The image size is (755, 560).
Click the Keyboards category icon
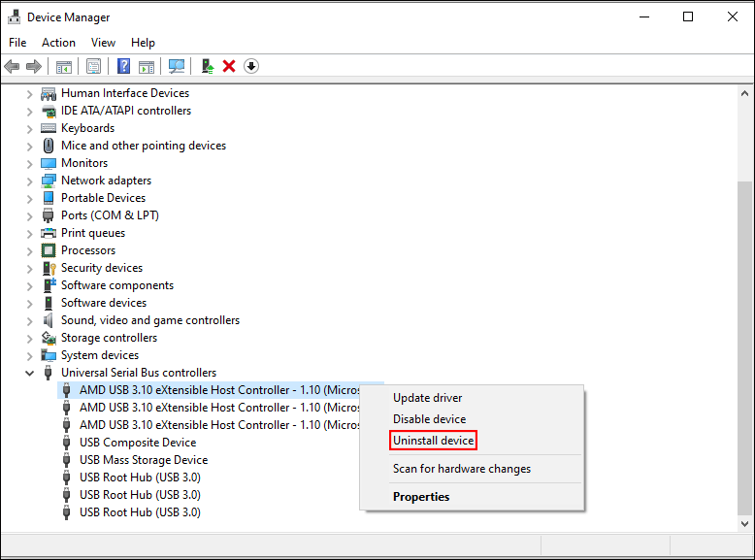tap(49, 128)
